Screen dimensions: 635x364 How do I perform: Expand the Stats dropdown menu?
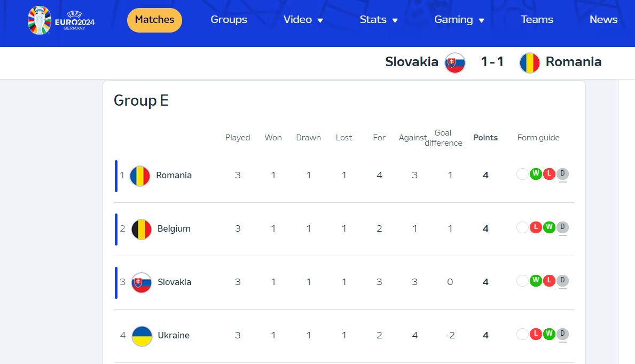379,19
